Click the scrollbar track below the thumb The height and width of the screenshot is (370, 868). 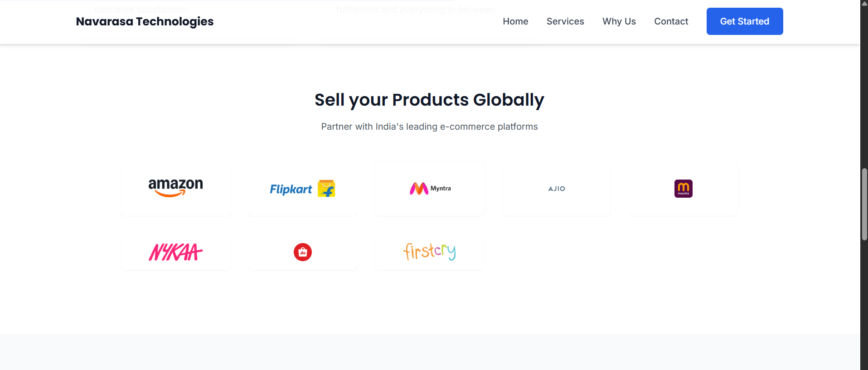864,308
